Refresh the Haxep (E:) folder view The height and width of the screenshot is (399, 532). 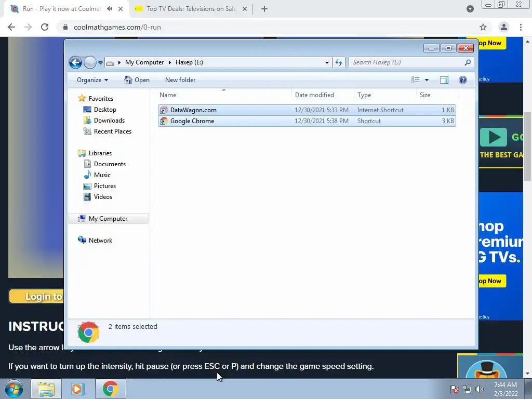[x=339, y=62]
